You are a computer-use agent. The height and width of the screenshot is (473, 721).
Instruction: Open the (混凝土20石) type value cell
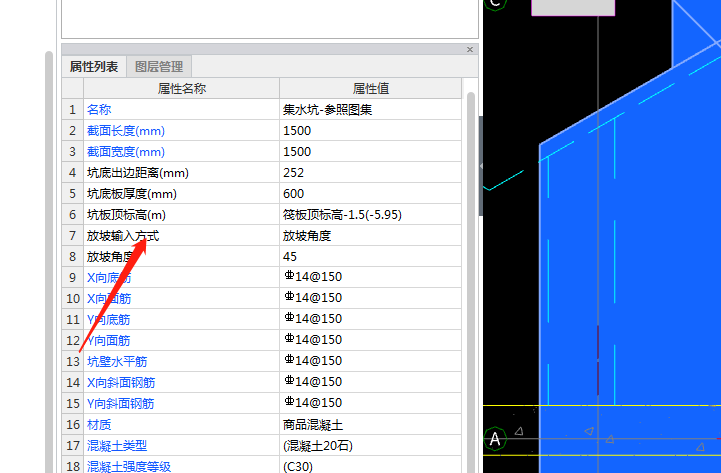coord(371,446)
